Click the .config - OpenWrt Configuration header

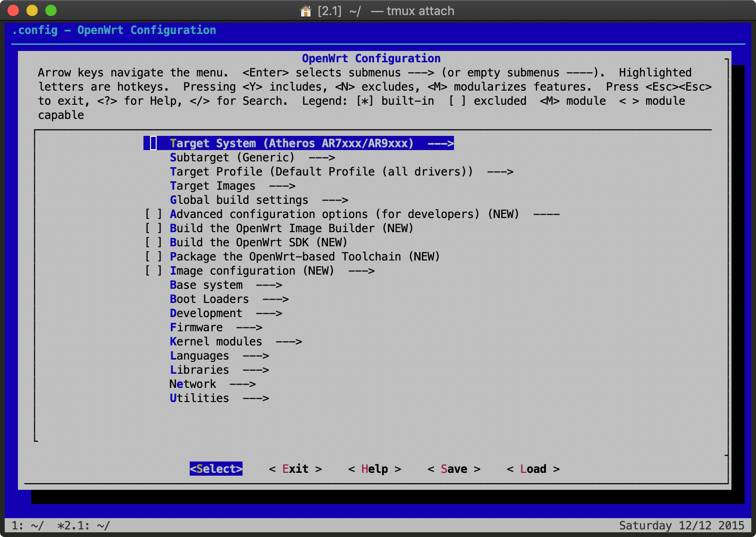point(114,30)
